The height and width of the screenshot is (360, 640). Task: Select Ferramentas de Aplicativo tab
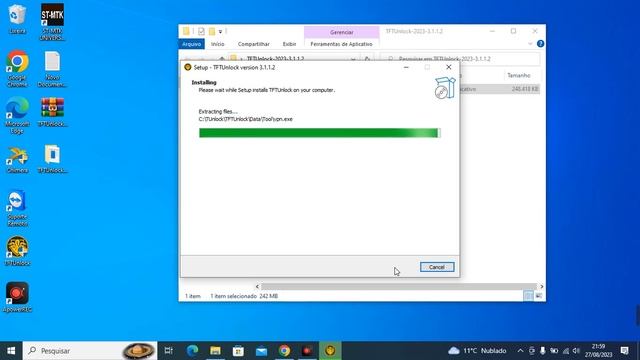[x=341, y=44]
